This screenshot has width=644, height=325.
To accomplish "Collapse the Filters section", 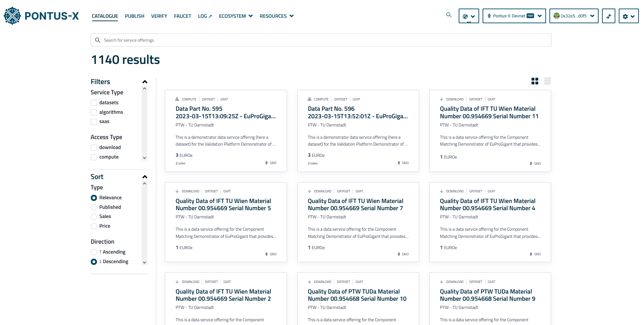I will tap(145, 82).
